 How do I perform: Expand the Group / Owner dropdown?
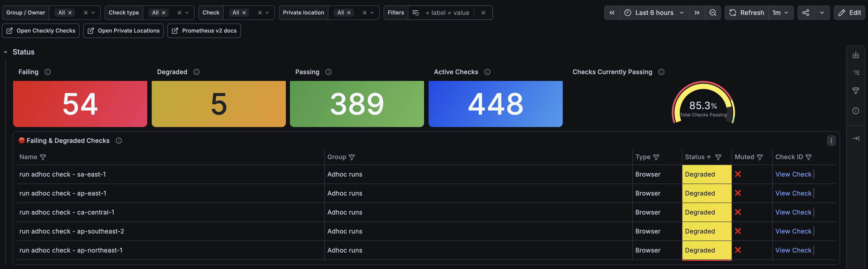click(93, 13)
